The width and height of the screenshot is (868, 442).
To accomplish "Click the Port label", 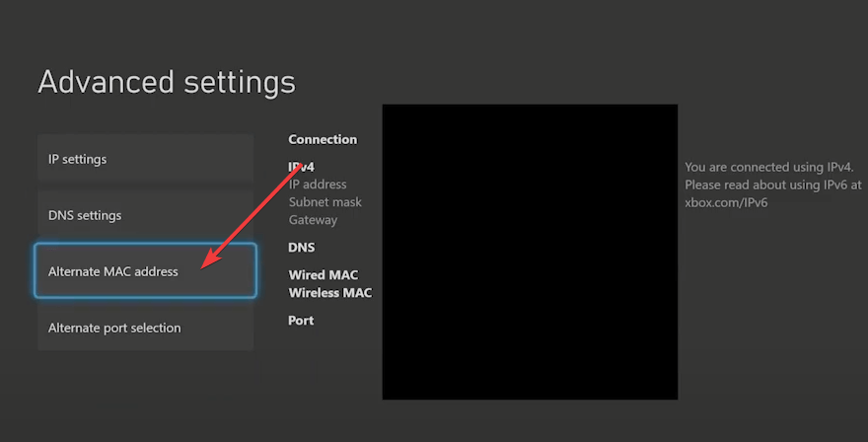I will (x=301, y=320).
